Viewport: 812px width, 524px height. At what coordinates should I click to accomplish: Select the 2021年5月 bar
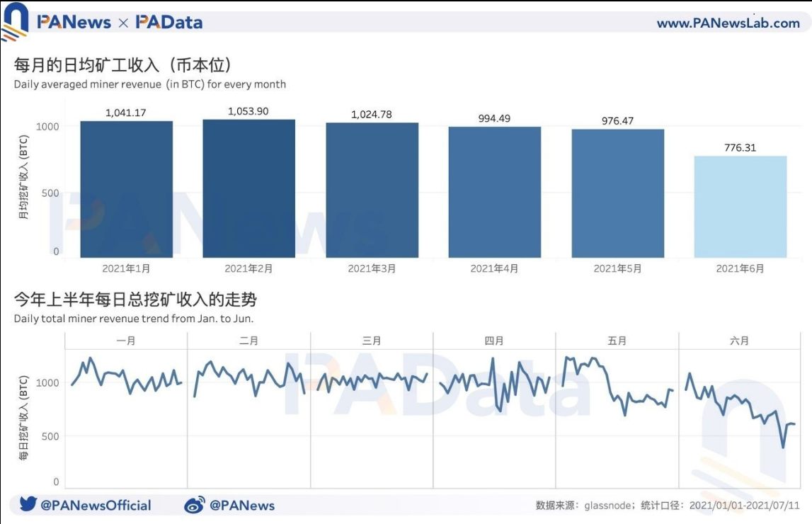pos(617,193)
